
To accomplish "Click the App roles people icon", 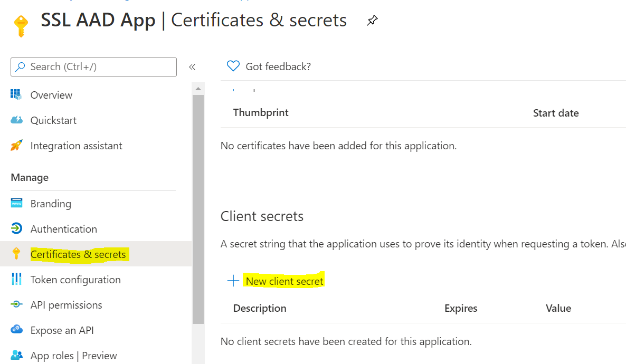I will pos(16,355).
